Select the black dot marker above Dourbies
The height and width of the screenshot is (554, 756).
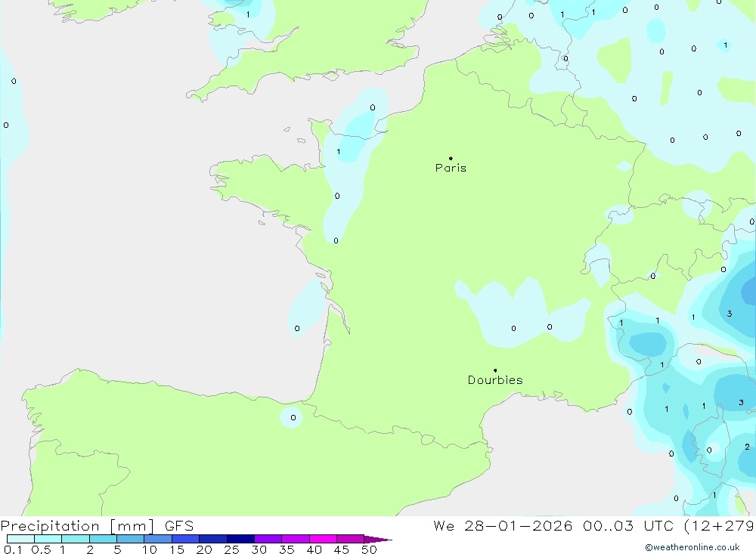tap(495, 370)
